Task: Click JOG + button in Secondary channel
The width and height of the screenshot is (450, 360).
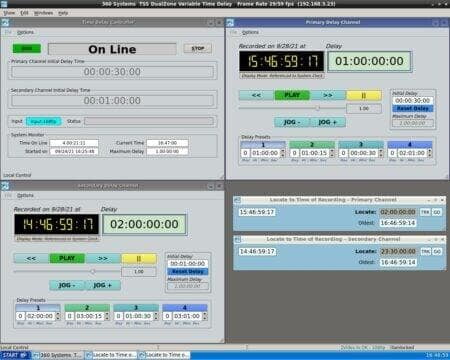Action: pyautogui.click(x=103, y=285)
